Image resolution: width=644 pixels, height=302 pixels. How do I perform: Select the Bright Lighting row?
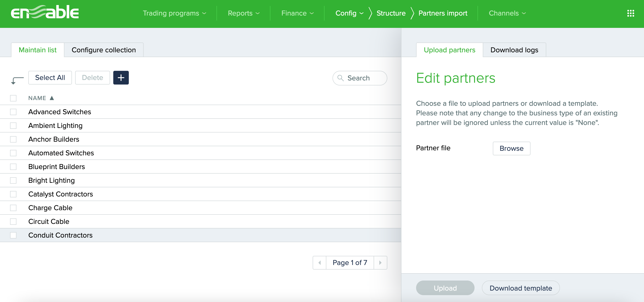tap(52, 180)
